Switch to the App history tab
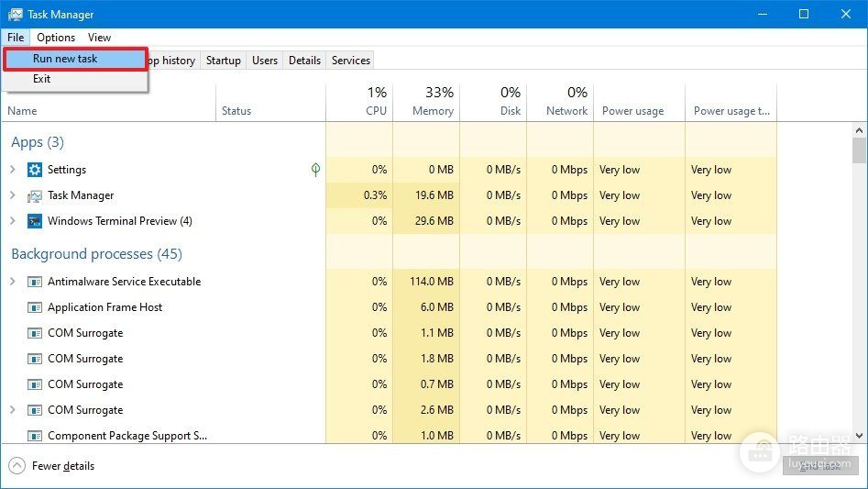This screenshot has width=868, height=489. tap(174, 61)
